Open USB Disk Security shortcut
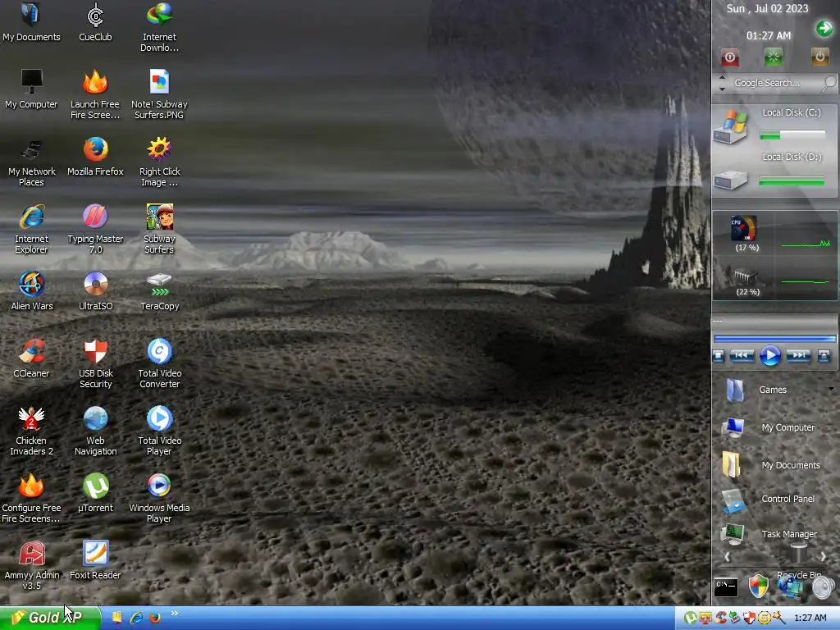Screen dimensions: 840x630 [x=95, y=363]
